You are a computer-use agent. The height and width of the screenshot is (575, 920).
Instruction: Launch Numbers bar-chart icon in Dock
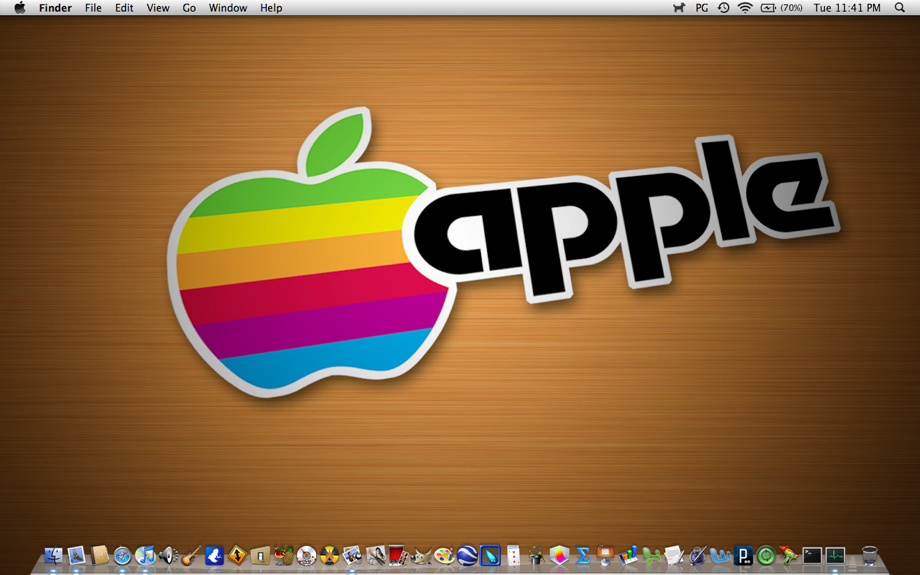[628, 555]
